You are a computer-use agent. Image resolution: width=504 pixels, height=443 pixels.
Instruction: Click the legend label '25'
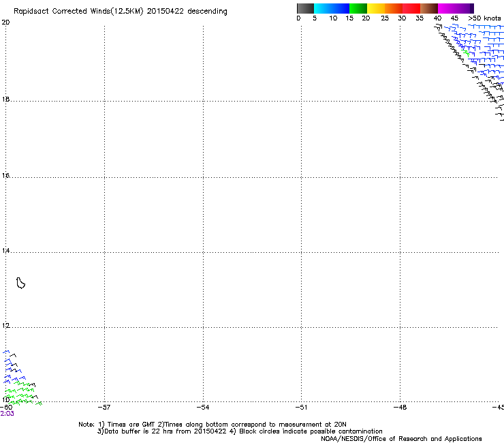pyautogui.click(x=385, y=18)
